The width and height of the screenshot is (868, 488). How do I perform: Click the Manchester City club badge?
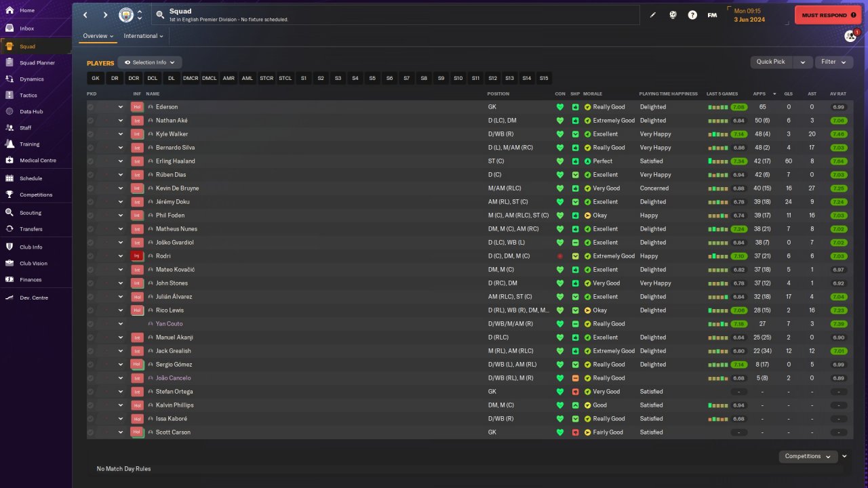click(x=126, y=15)
